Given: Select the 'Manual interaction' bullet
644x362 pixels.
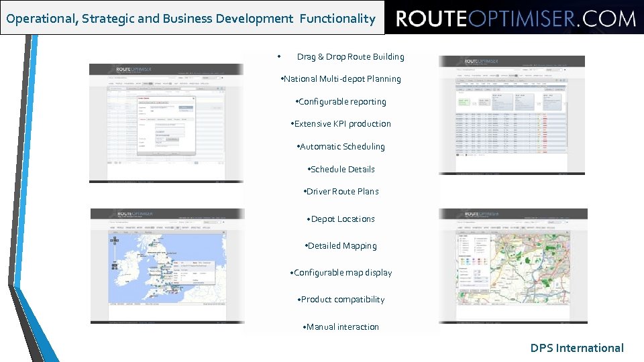Looking at the screenshot, I should tap(343, 326).
